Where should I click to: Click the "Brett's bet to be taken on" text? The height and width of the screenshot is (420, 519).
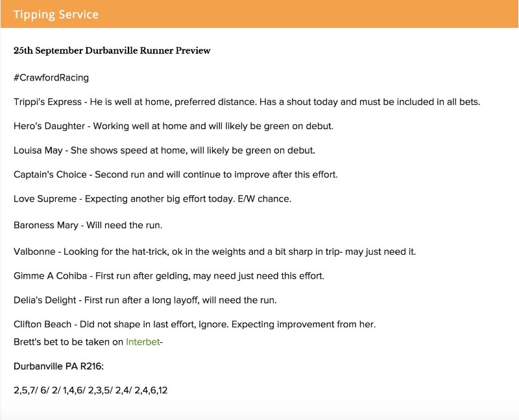pyautogui.click(x=69, y=342)
